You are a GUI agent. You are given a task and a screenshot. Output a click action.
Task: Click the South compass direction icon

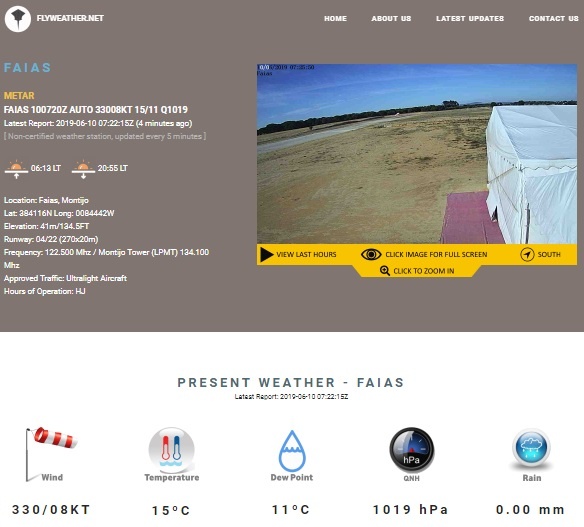point(527,254)
